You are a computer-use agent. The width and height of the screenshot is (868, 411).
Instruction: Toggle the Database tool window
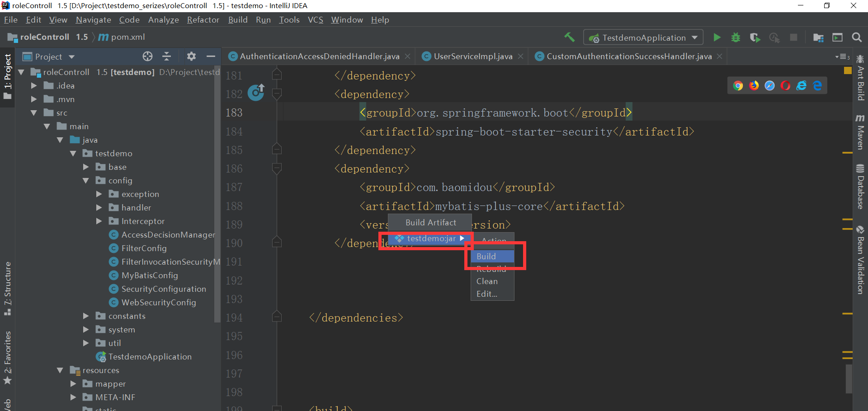coord(860,187)
